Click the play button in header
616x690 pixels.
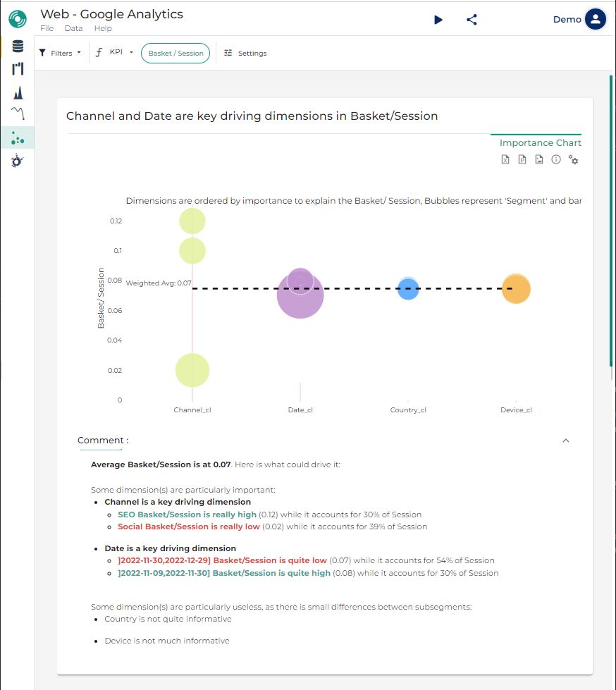click(438, 20)
